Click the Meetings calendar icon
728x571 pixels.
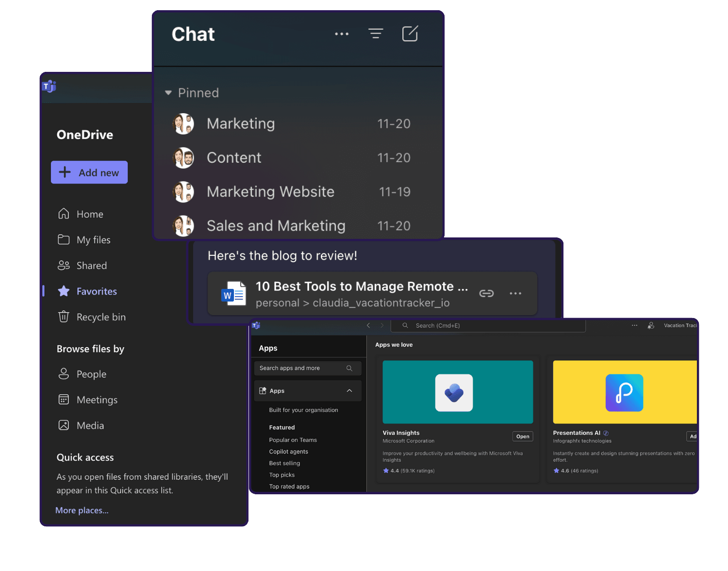(x=64, y=400)
